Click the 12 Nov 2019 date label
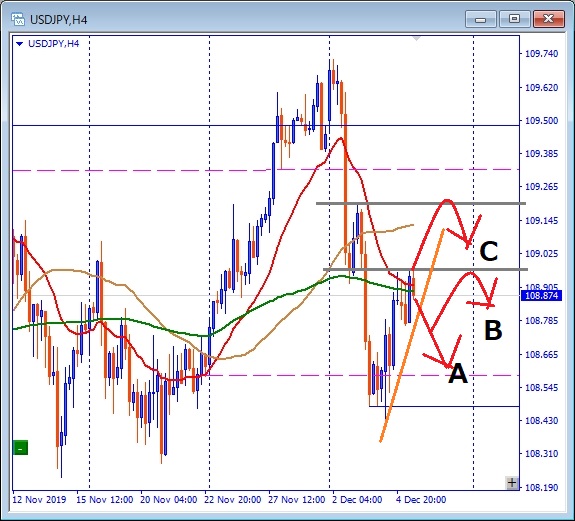Viewport: 575px width, 521px height. point(39,500)
